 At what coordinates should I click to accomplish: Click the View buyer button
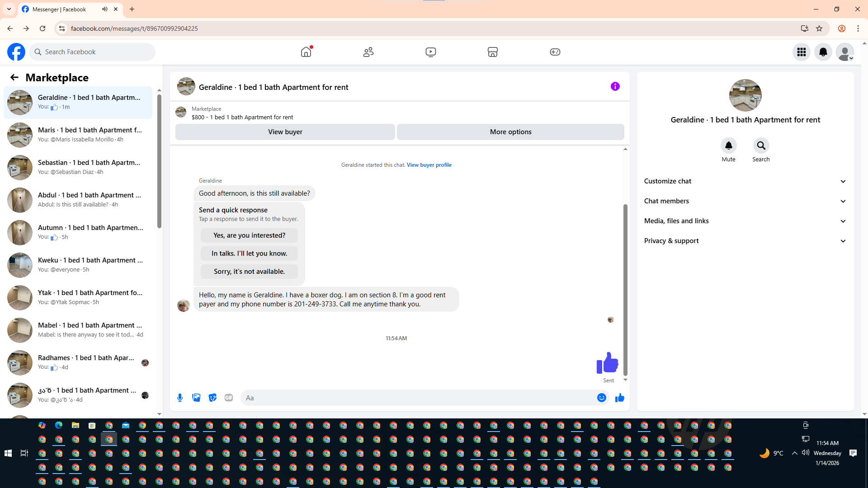(x=285, y=132)
